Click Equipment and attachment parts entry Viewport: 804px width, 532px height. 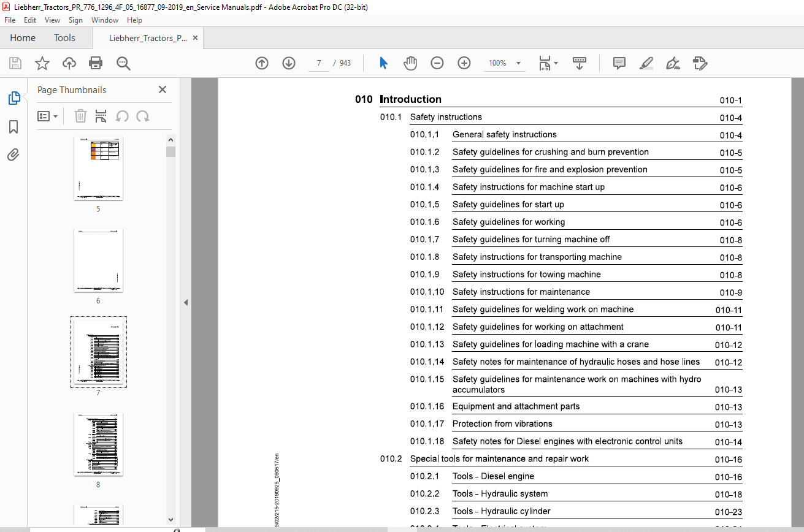tap(516, 406)
